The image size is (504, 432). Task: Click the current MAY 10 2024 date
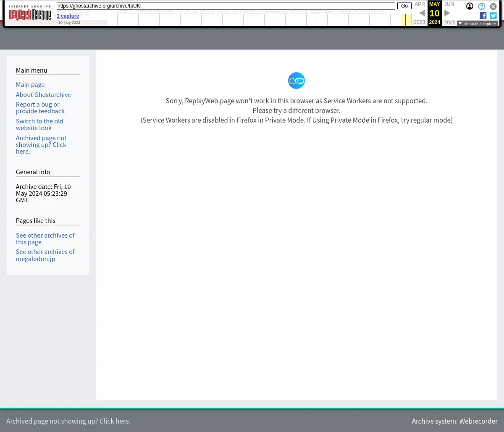[x=435, y=13]
